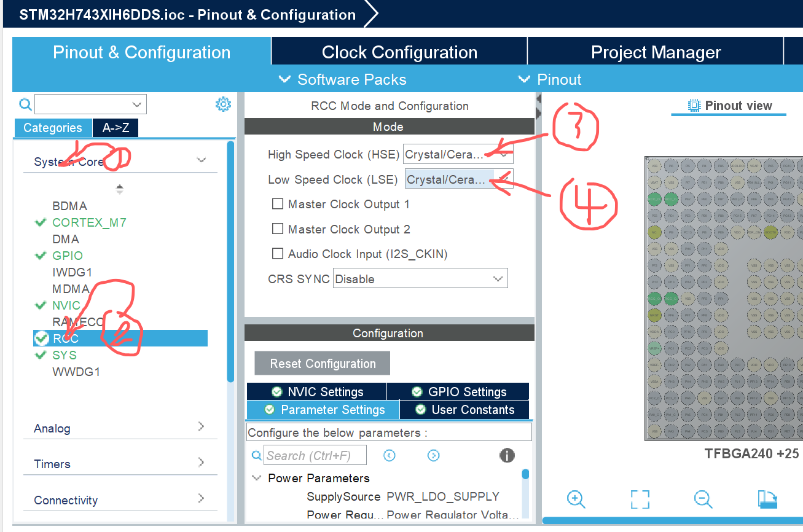803x532 pixels.
Task: Click the magnifier icon beside Search (Ctrl+F)
Action: pos(257,456)
